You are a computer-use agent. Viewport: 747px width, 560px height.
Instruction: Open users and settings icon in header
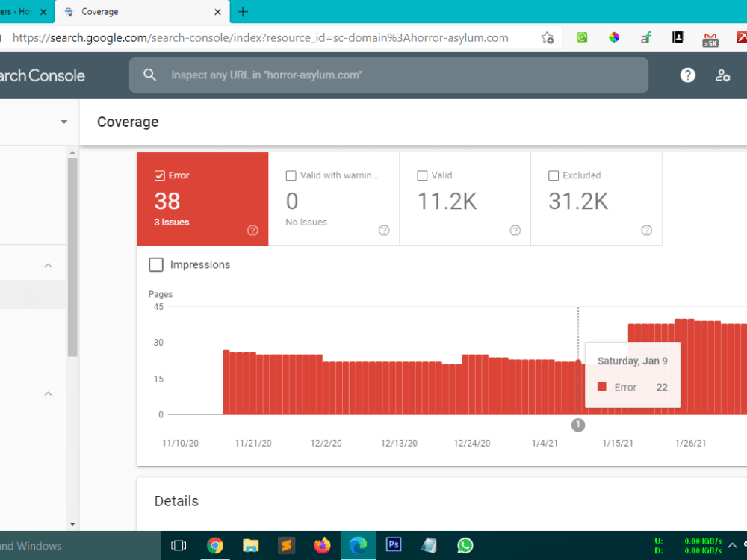(722, 75)
